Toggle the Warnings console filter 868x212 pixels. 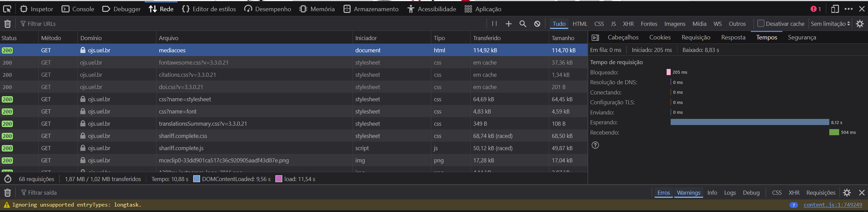(688, 193)
